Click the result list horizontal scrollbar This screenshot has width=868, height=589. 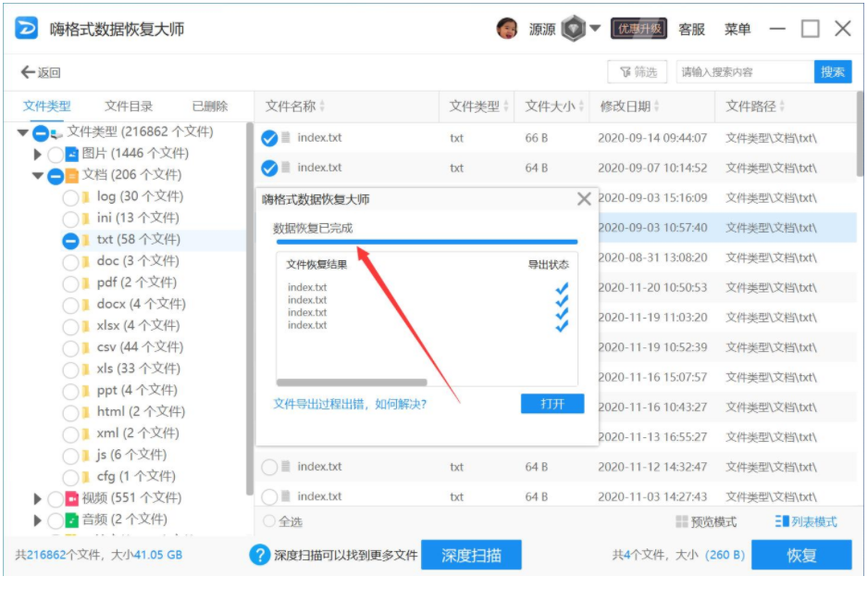352,382
